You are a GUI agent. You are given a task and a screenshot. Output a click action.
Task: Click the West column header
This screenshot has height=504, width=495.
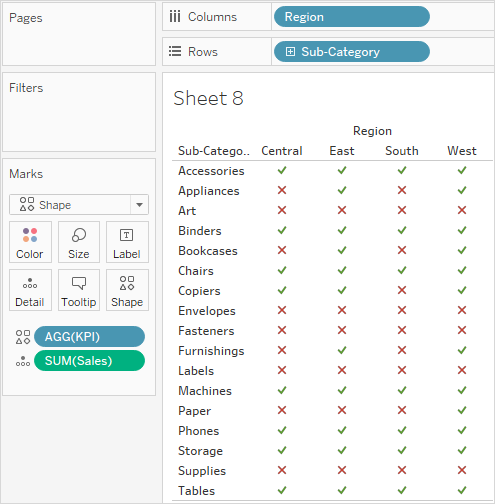(x=462, y=151)
